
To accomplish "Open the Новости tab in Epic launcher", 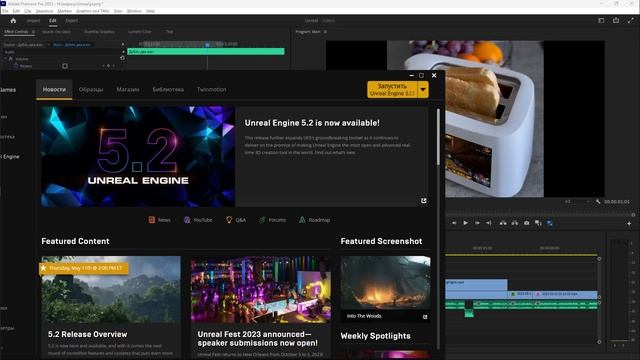I will tap(54, 89).
